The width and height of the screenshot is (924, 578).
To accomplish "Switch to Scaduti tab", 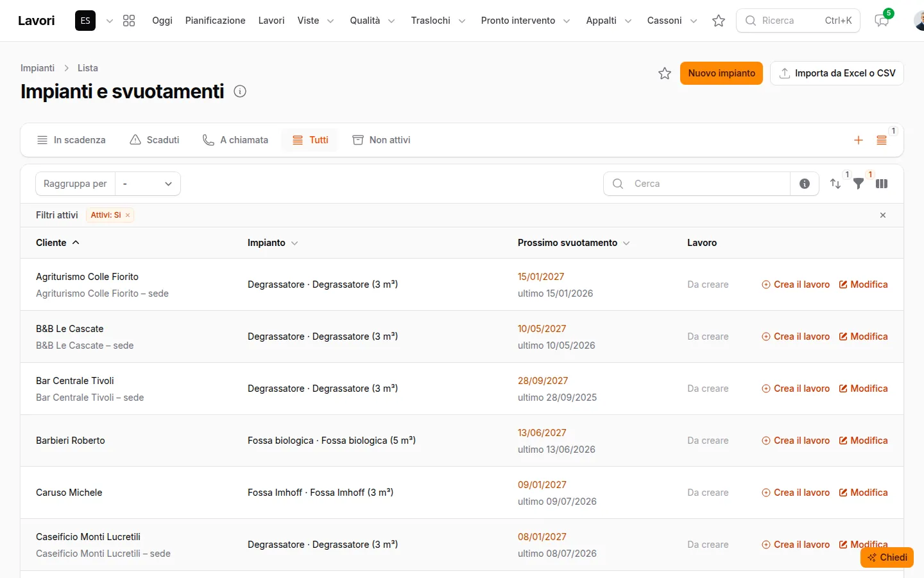I will [155, 140].
